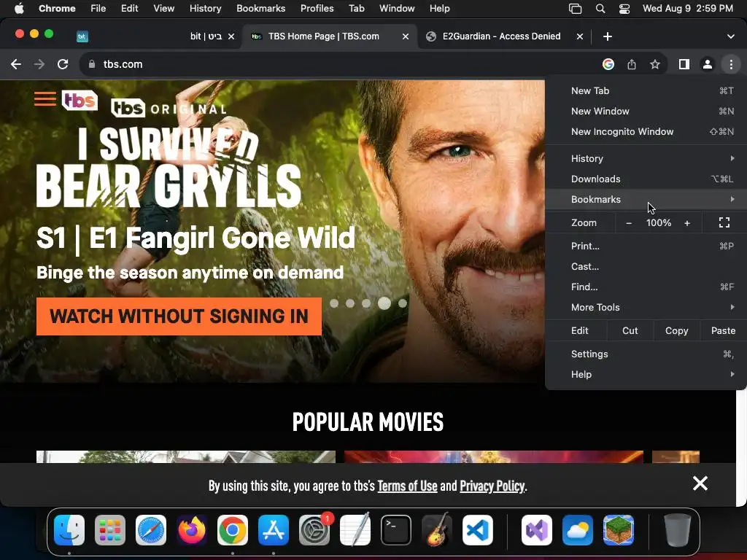Open the second Popular Movies thumbnail
Image resolution: width=747 pixels, height=560 pixels.
tap(494, 456)
